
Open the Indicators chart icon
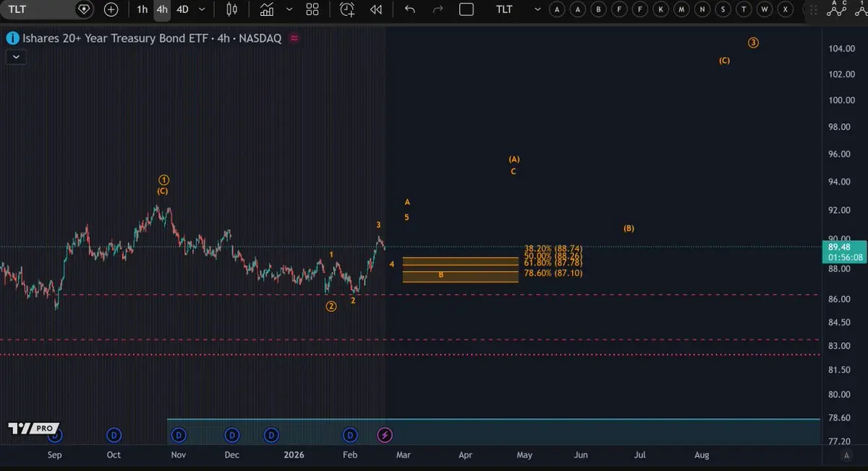tap(267, 9)
